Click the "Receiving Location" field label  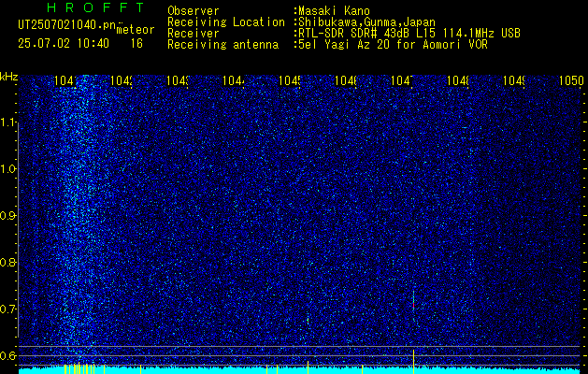(x=226, y=22)
